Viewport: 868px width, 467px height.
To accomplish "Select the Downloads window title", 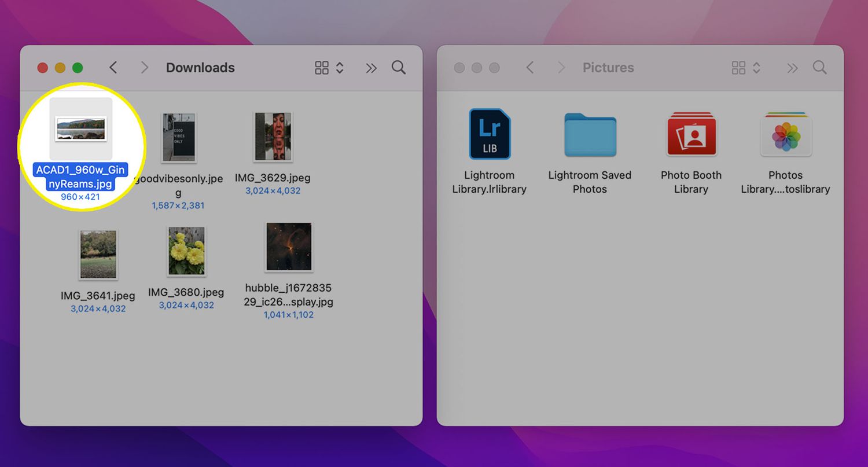I will [200, 67].
